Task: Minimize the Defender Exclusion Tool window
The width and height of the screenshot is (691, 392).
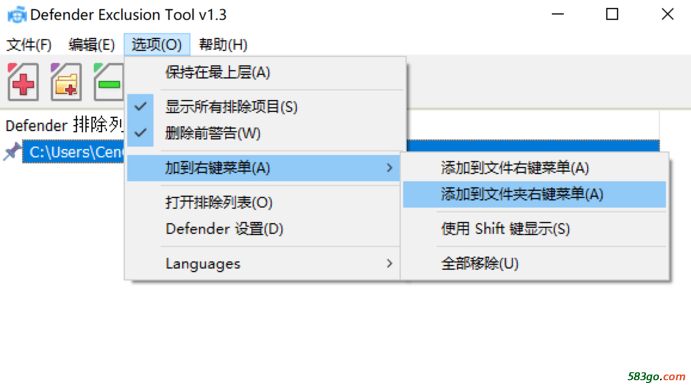Action: pyautogui.click(x=558, y=15)
